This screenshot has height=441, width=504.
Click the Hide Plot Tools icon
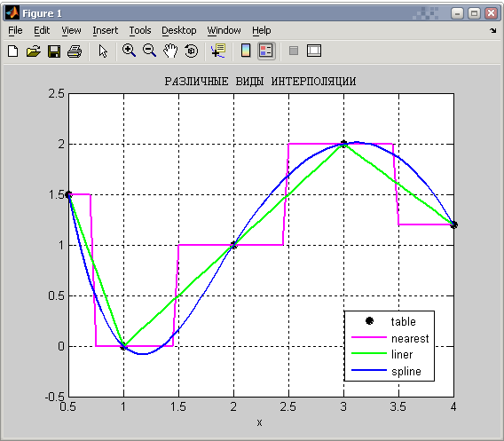click(294, 51)
